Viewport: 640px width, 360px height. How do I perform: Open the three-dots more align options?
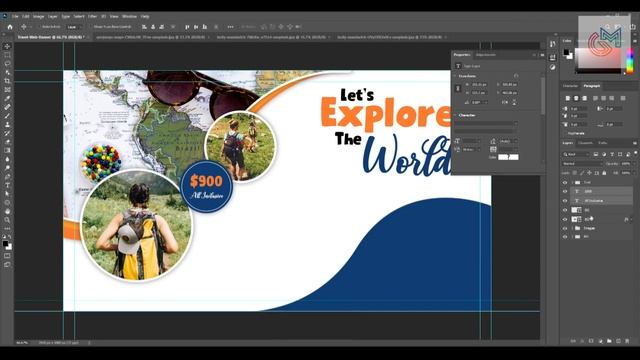click(231, 27)
